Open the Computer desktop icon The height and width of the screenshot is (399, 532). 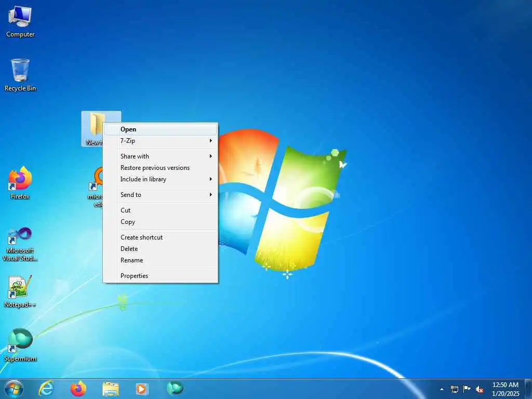pyautogui.click(x=20, y=22)
